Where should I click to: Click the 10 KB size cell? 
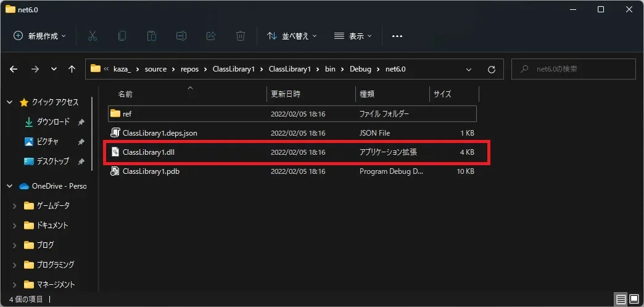tap(465, 171)
